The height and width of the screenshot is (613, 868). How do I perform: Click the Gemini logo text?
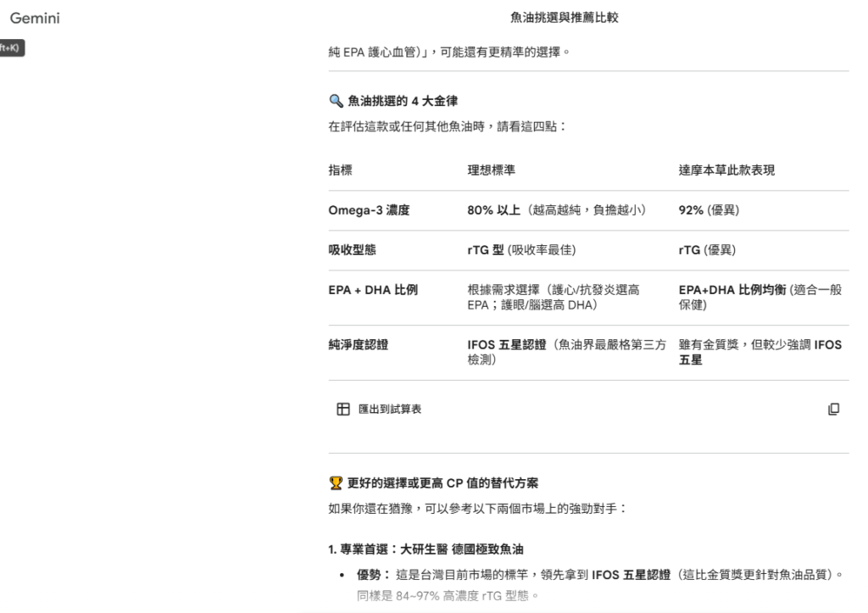click(35, 18)
